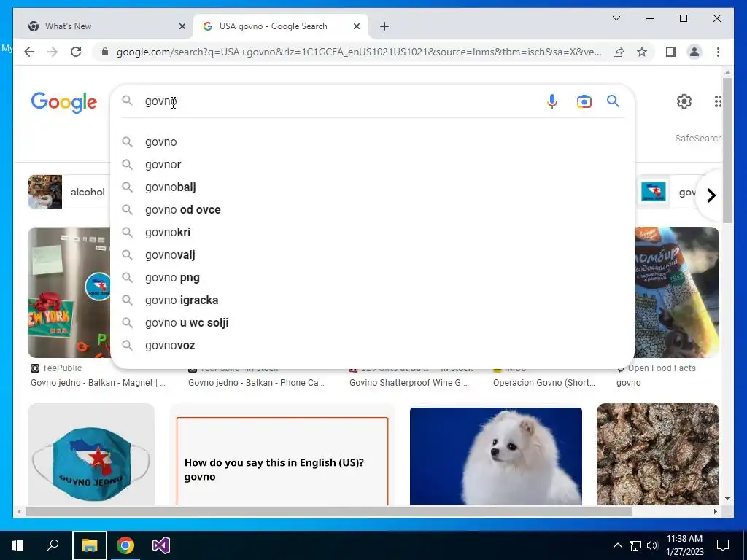Choose the 'govnovoz' suggestion

(x=372, y=345)
